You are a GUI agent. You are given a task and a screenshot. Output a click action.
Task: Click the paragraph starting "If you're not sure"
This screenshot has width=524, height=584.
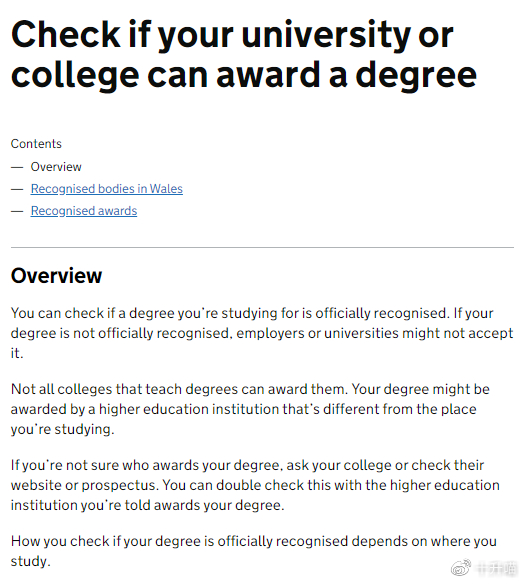[255, 485]
